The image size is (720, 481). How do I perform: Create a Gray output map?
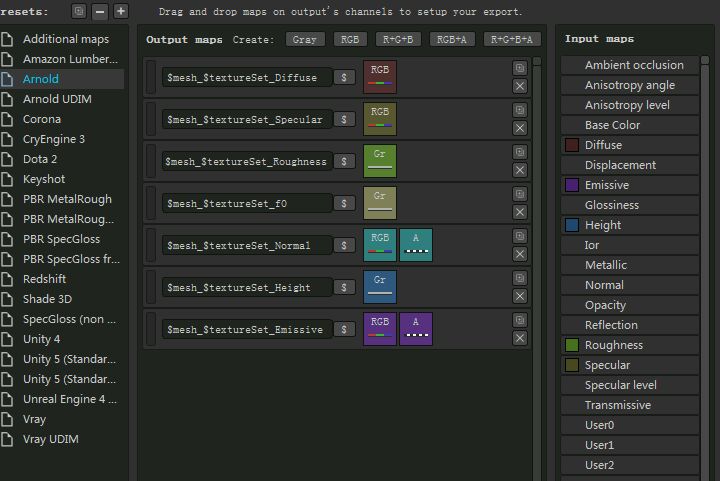(x=304, y=40)
